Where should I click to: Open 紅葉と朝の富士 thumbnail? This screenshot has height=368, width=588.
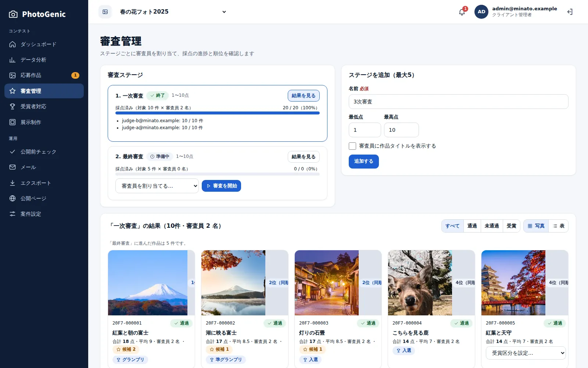click(148, 283)
